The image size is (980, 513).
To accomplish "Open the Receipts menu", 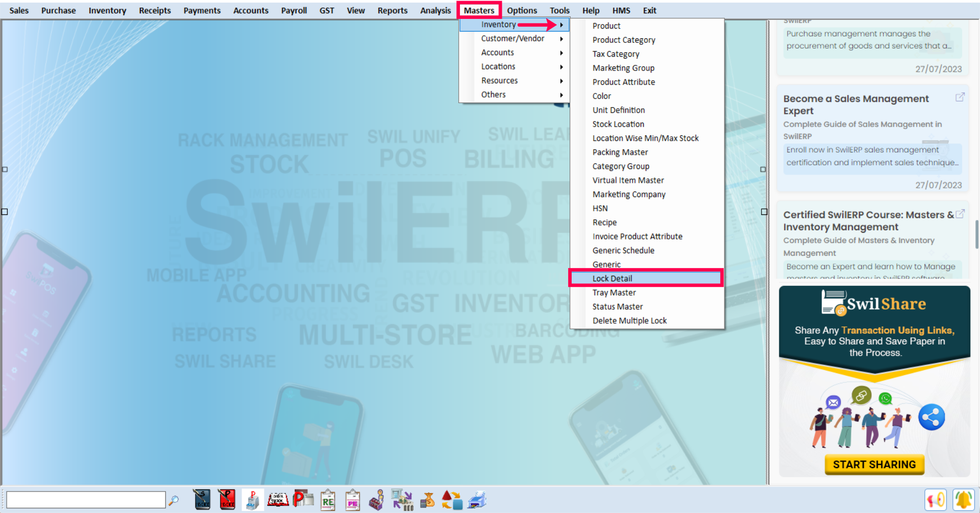I will pos(155,10).
